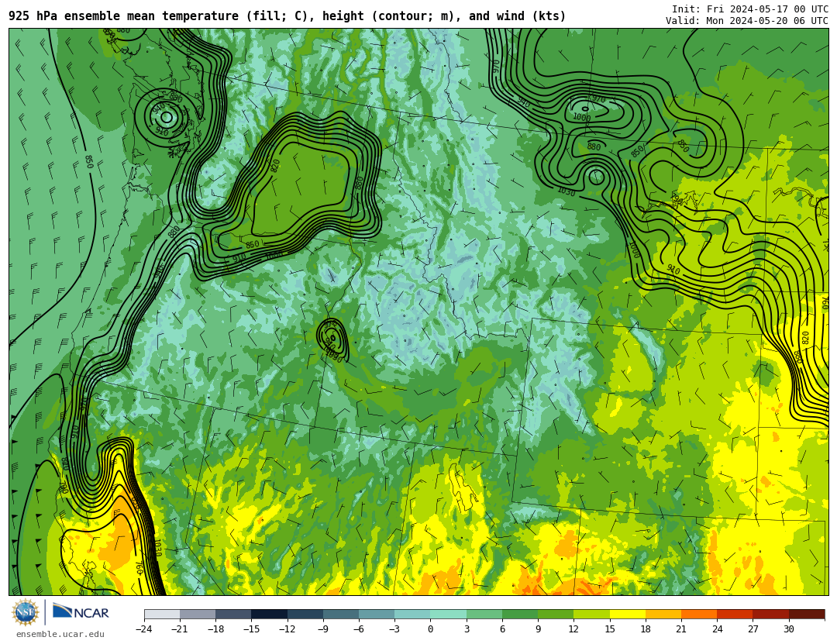Click the "-18" colorbar label
This screenshot has height=644, width=837.
point(215,629)
